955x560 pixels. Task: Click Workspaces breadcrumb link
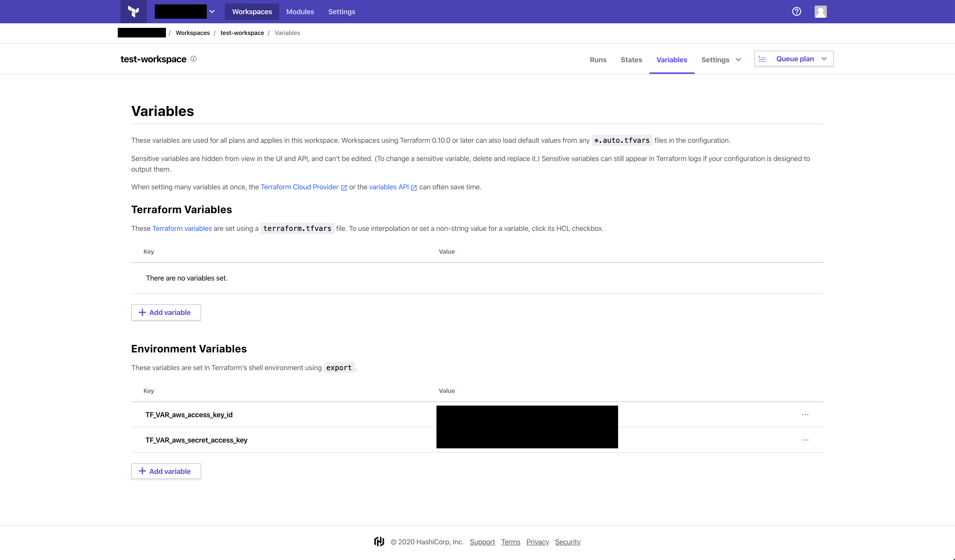coord(193,33)
